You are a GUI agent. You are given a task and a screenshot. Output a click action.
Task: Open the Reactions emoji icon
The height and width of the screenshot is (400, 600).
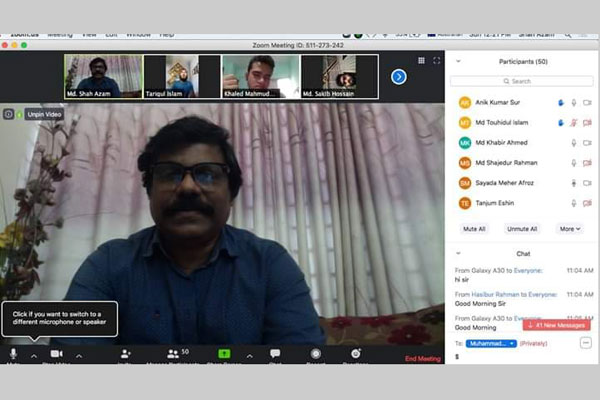(356, 353)
